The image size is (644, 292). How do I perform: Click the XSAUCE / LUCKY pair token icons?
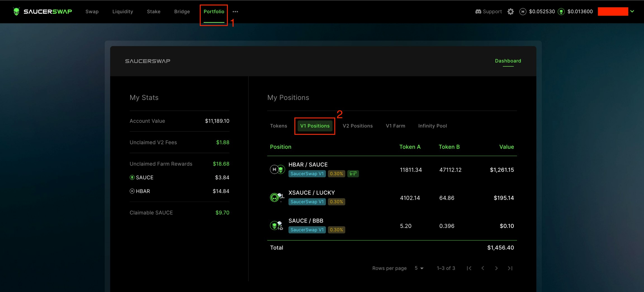277,197
